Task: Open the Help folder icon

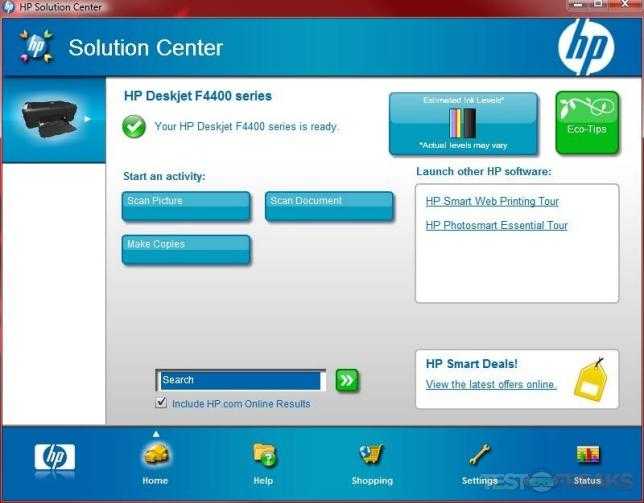Action: tap(264, 454)
